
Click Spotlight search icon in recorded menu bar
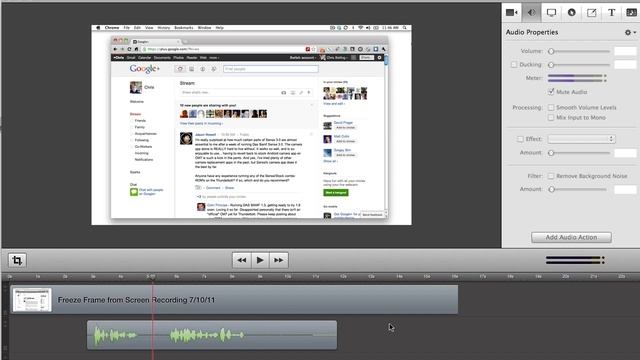tap(404, 28)
